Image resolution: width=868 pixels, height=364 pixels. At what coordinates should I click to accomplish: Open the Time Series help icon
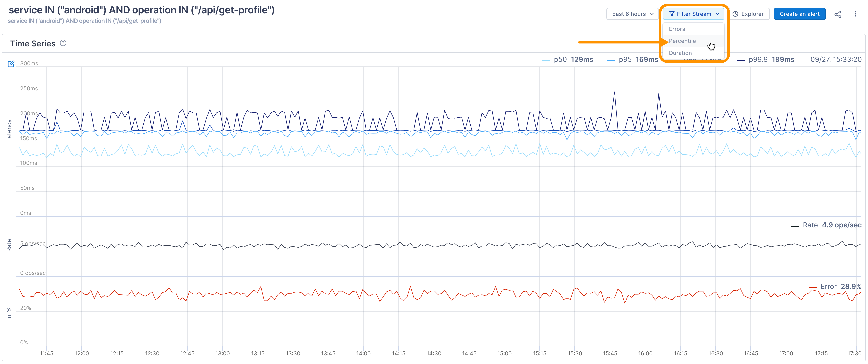(63, 43)
